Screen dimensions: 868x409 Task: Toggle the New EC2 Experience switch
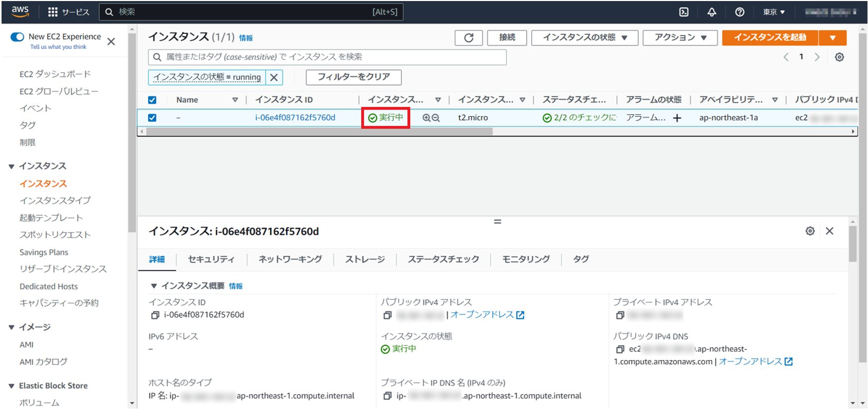point(17,36)
